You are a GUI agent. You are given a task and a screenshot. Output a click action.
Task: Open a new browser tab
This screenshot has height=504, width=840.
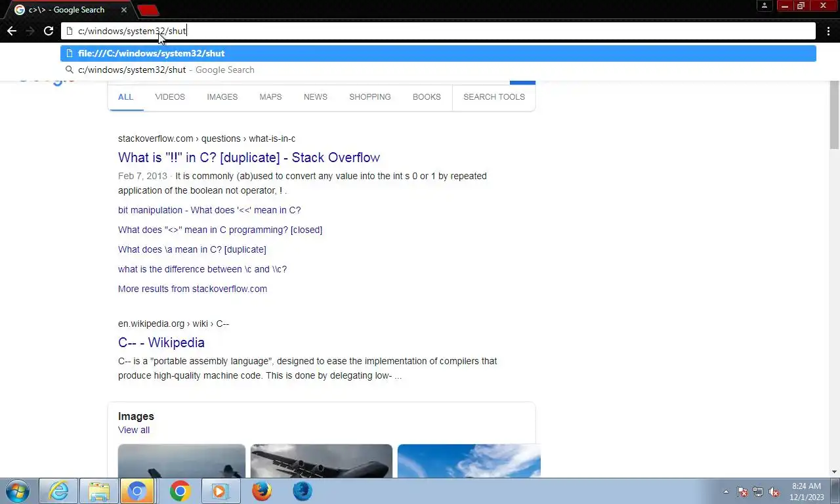148,10
